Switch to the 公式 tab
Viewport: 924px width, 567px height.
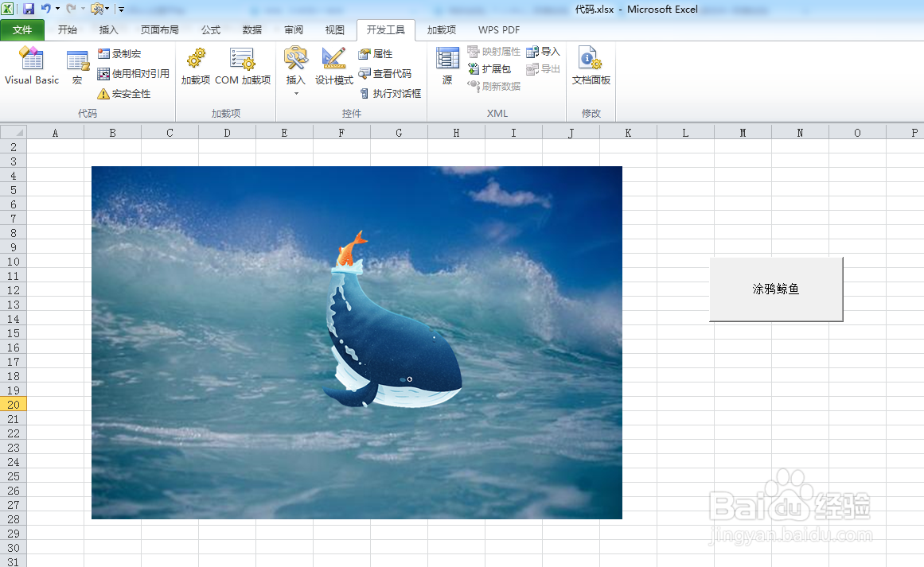210,30
